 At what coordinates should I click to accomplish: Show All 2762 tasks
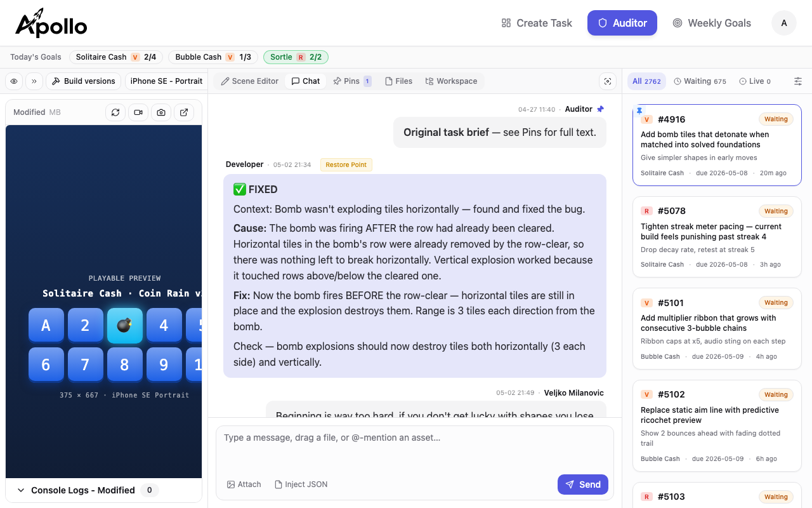pos(646,81)
